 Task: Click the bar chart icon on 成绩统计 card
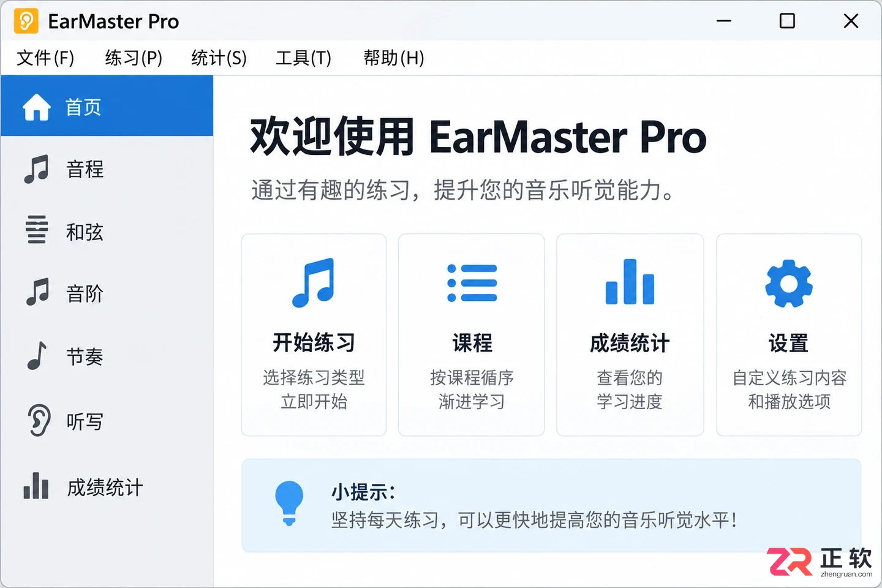[630, 282]
